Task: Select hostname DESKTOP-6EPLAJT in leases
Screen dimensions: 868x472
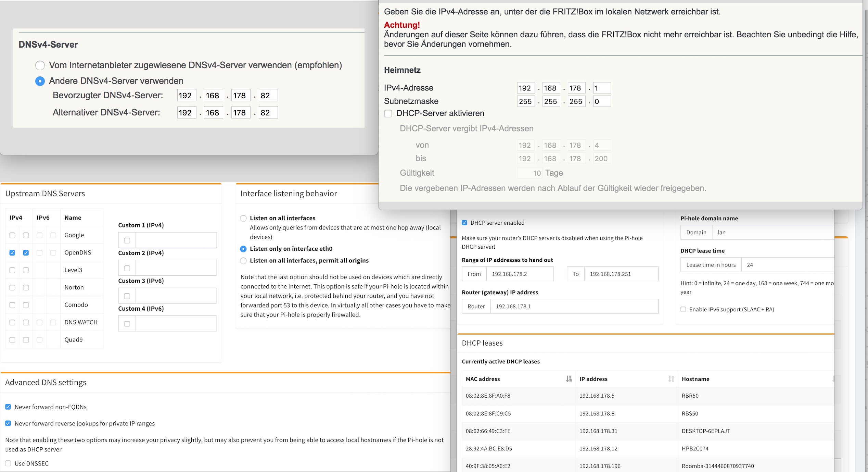Action: [x=706, y=431]
